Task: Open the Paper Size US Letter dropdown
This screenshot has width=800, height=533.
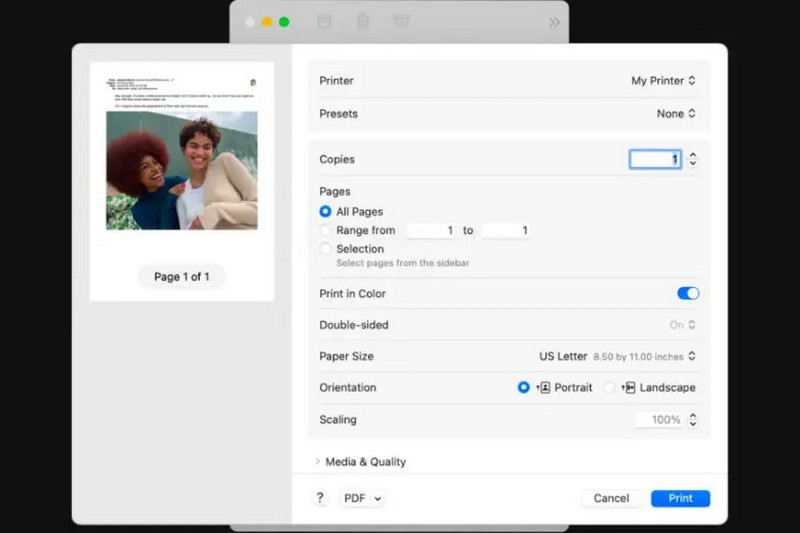Action: [x=617, y=356]
